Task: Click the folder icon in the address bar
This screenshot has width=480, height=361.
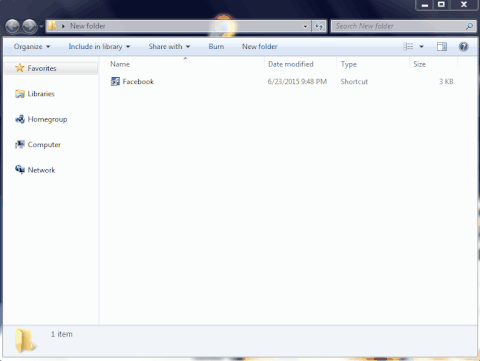Action: click(x=52, y=26)
